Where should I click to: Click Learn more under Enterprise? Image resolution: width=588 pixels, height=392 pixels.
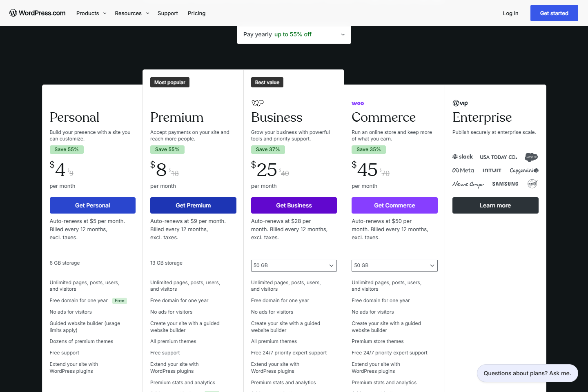click(x=495, y=205)
